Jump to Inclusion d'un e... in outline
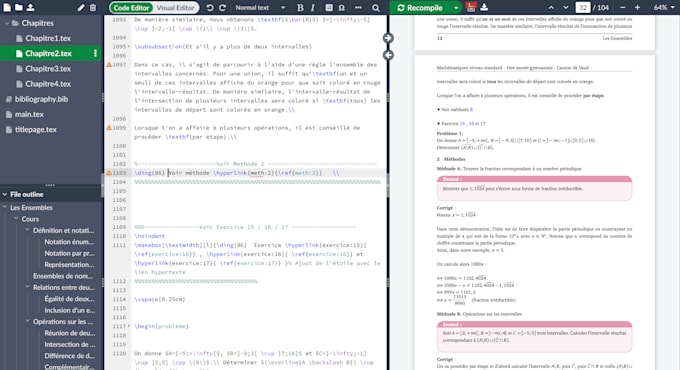 [x=69, y=310]
